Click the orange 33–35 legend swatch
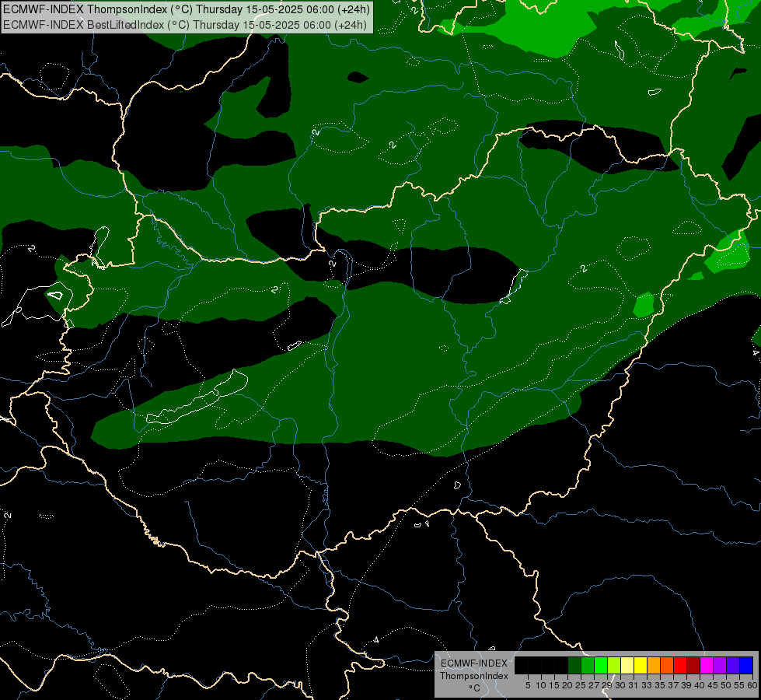 click(654, 665)
